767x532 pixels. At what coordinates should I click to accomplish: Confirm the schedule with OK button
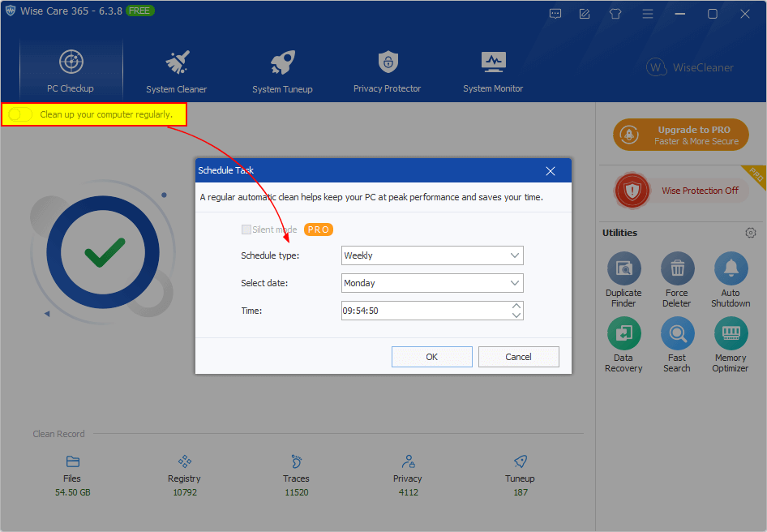click(x=432, y=357)
